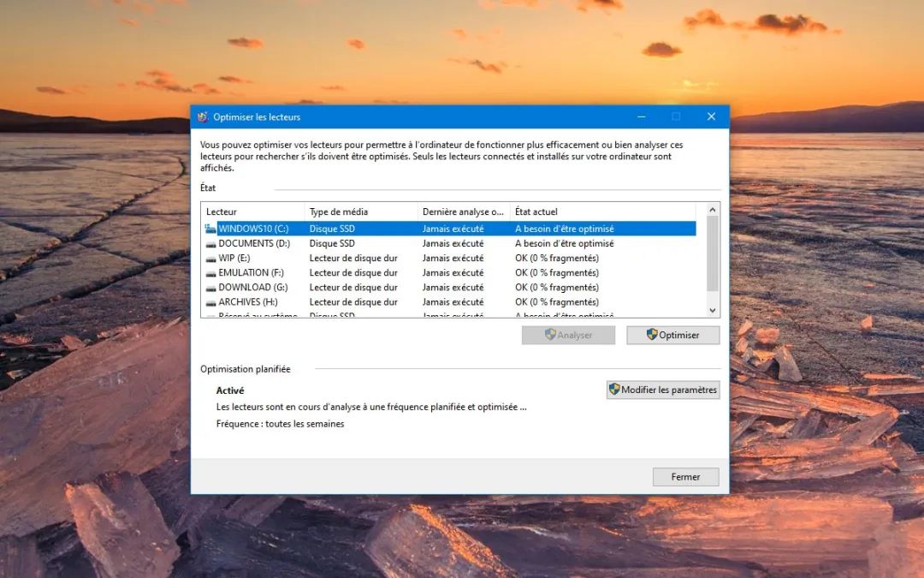The height and width of the screenshot is (578, 924).
Task: Click the DOCUMENTS (D:) drive icon
Action: (x=210, y=244)
